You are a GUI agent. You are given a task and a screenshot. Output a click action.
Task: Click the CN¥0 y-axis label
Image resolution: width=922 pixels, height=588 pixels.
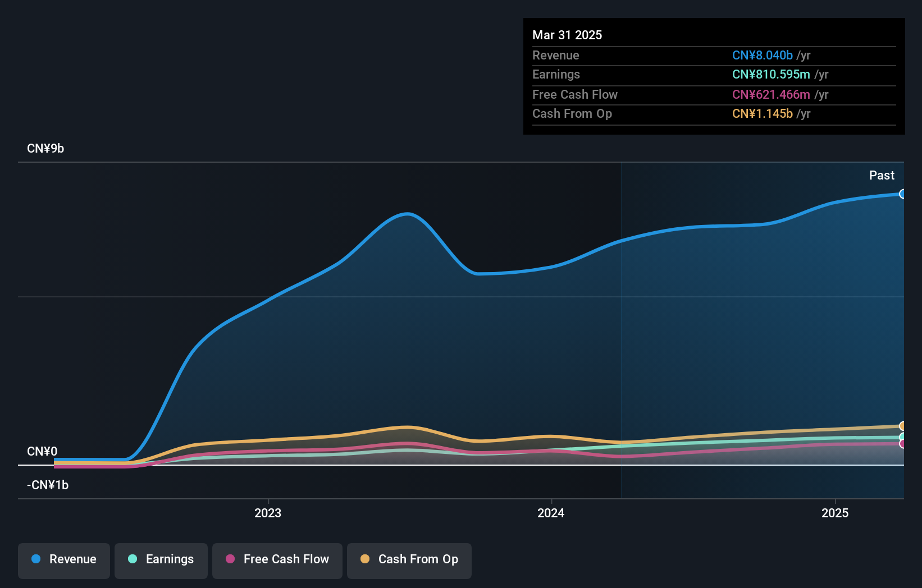pyautogui.click(x=42, y=451)
